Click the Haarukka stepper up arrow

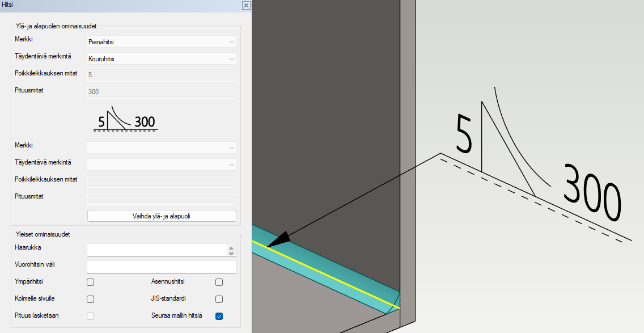pos(232,246)
